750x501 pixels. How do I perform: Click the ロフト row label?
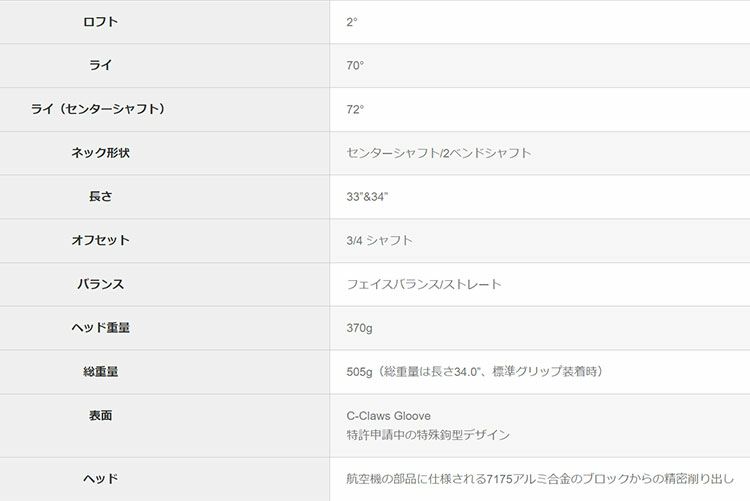click(100, 22)
